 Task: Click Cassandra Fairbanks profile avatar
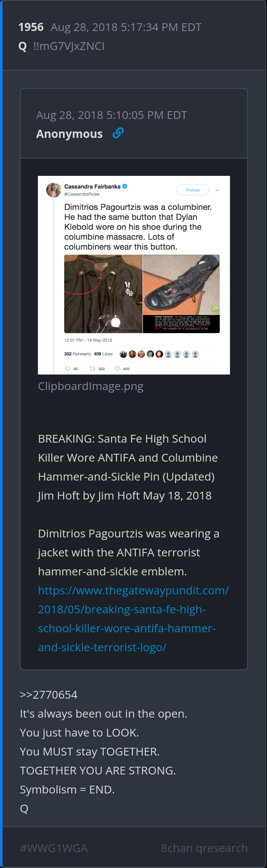pyautogui.click(x=54, y=190)
